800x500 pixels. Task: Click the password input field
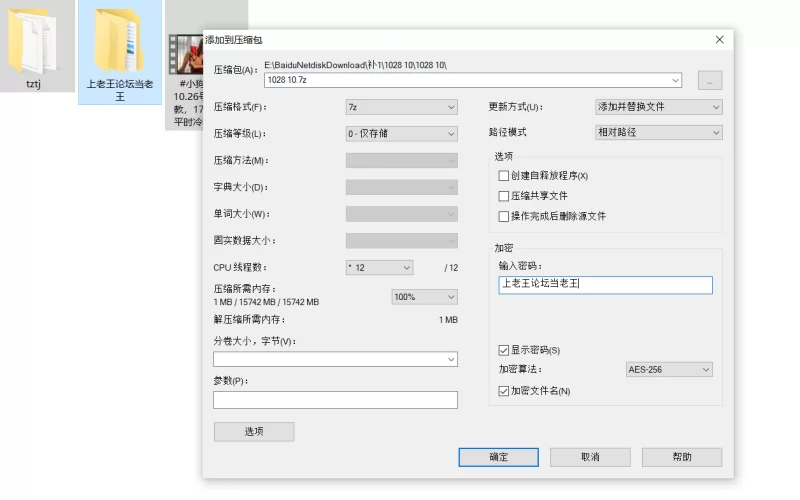point(605,285)
